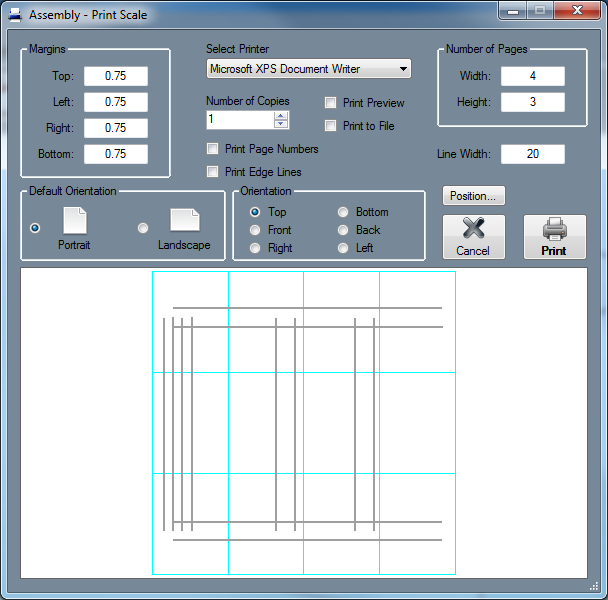Close the Print Scale window

(577, 10)
